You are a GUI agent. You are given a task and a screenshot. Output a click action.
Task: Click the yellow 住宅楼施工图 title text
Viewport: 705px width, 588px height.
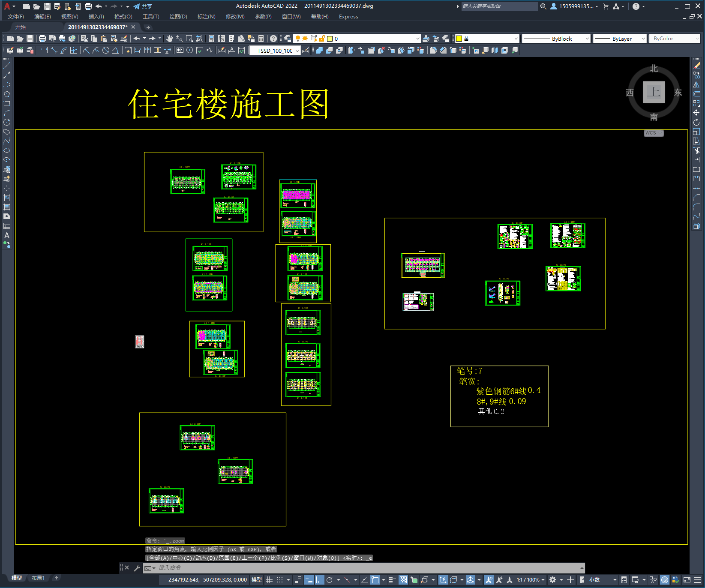click(229, 104)
